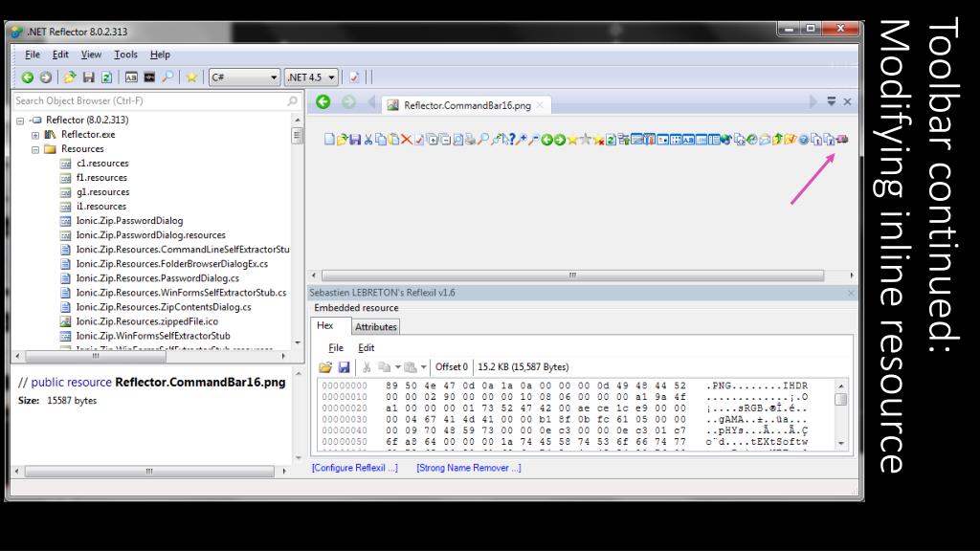Open the Copy options dropdown arrow in hex editor

397,367
